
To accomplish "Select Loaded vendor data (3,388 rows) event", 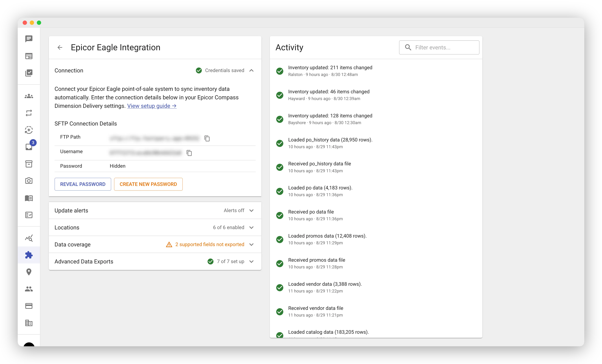I will (376, 287).
